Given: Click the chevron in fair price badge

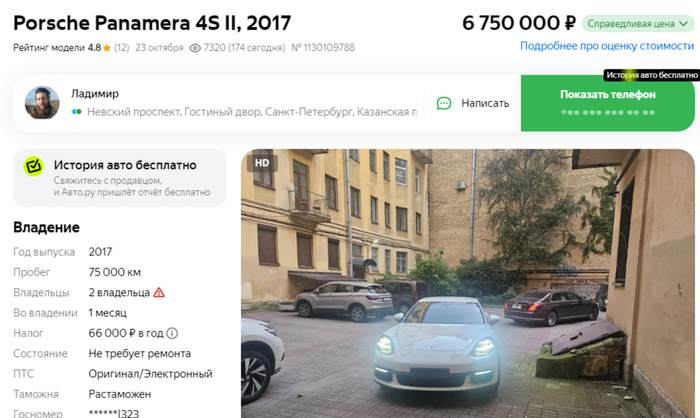Looking at the screenshot, I should 684,24.
